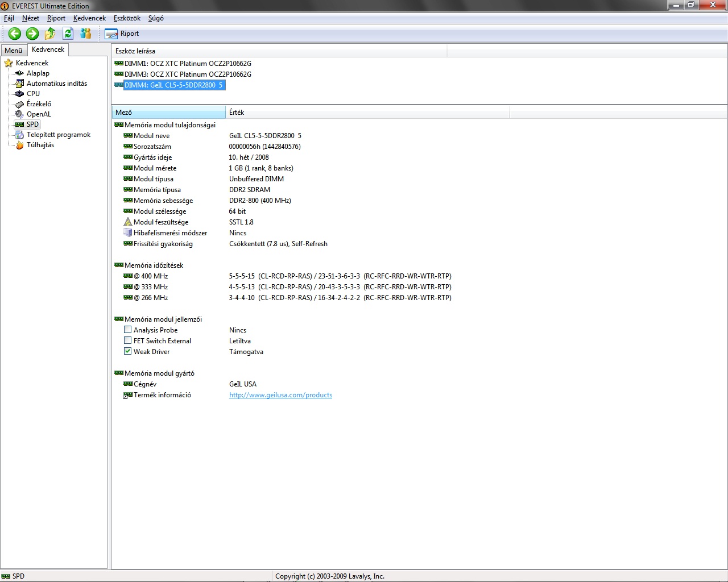Click the Frissítési gyakoriság field row
This screenshot has width=728, height=582.
(225, 244)
